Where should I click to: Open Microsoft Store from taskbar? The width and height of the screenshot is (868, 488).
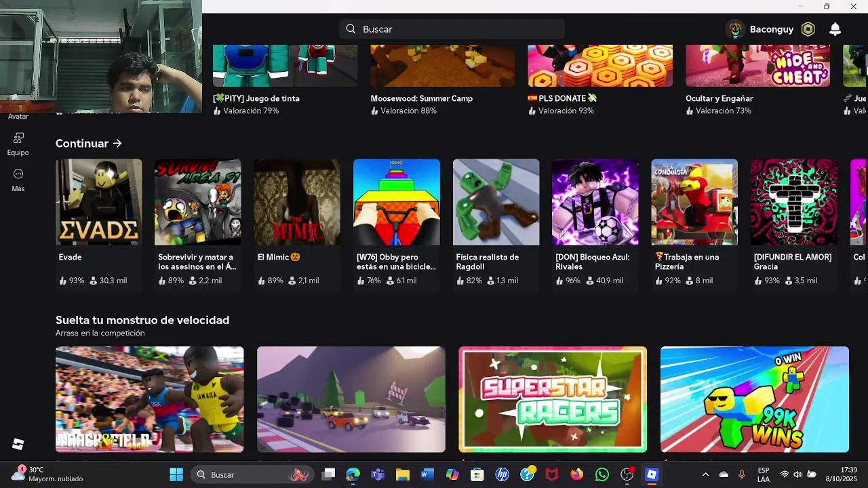click(477, 474)
